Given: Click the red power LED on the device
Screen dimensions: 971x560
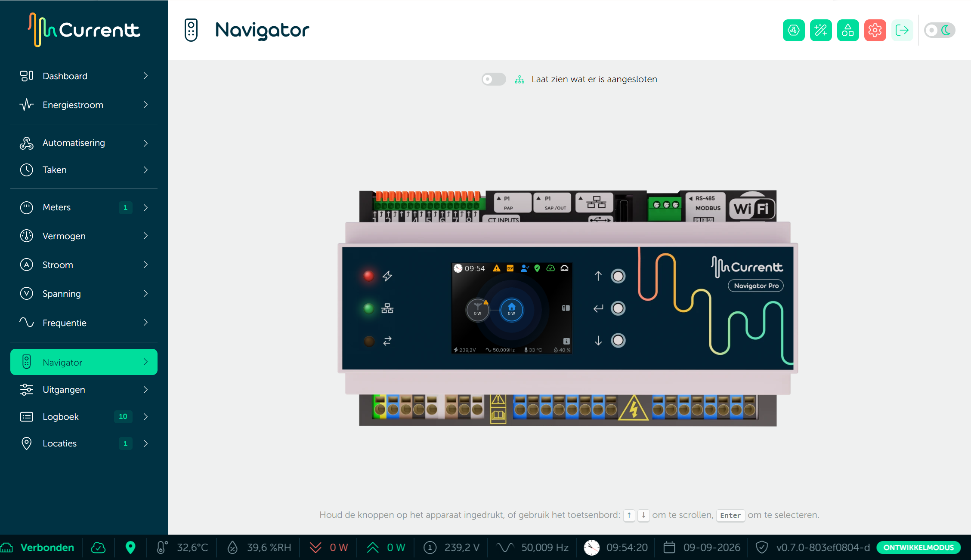Looking at the screenshot, I should [x=369, y=276].
